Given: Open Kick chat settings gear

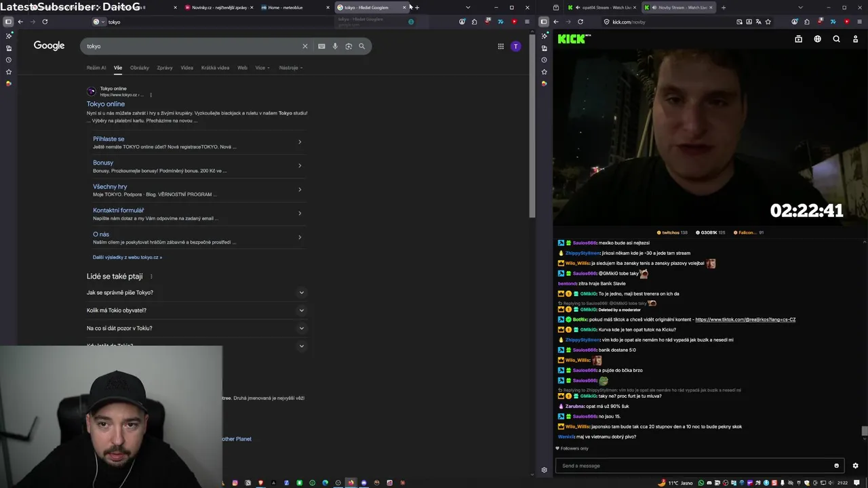Looking at the screenshot, I should point(855,466).
